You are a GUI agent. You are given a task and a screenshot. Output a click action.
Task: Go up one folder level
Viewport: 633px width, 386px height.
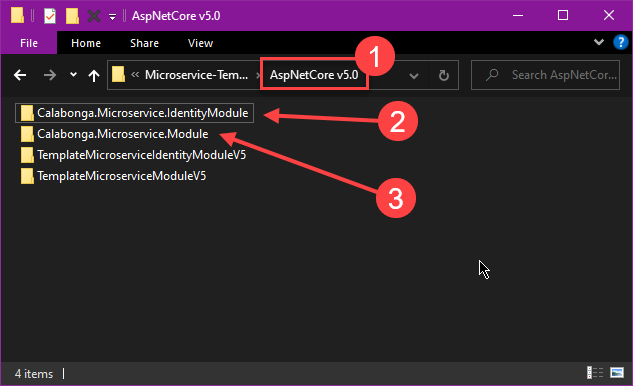point(94,76)
